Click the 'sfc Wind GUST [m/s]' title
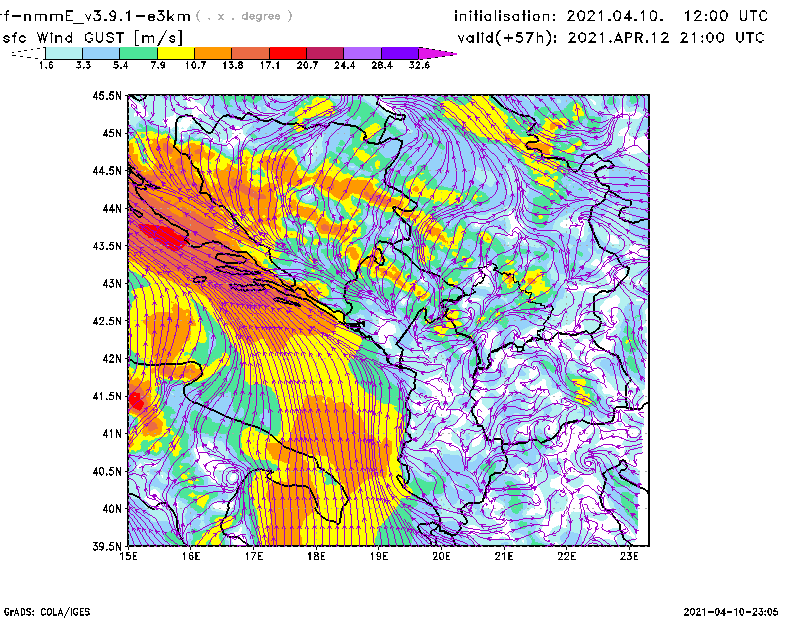This screenshot has width=800, height=618. 92,38
